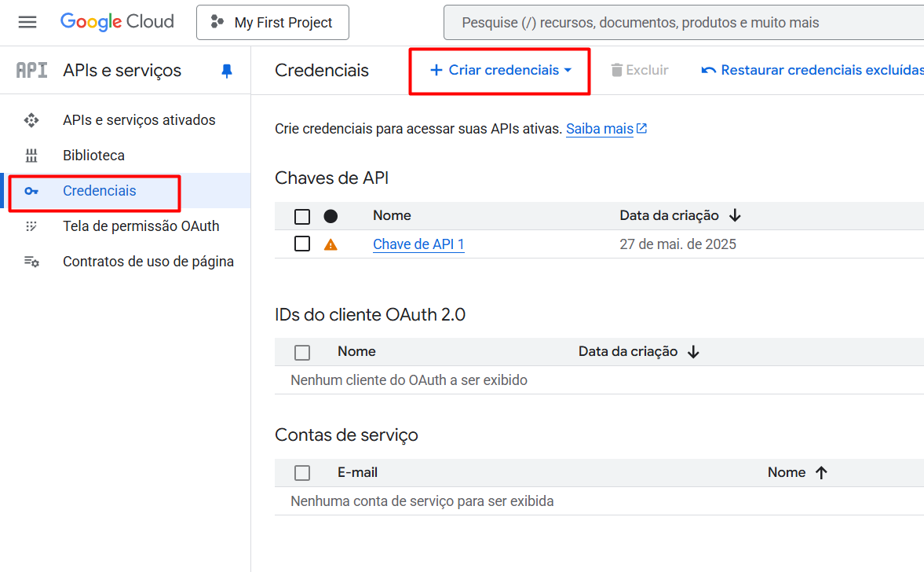Click the API icon beside APIs e serviços
The height and width of the screenshot is (572, 924).
pos(32,71)
